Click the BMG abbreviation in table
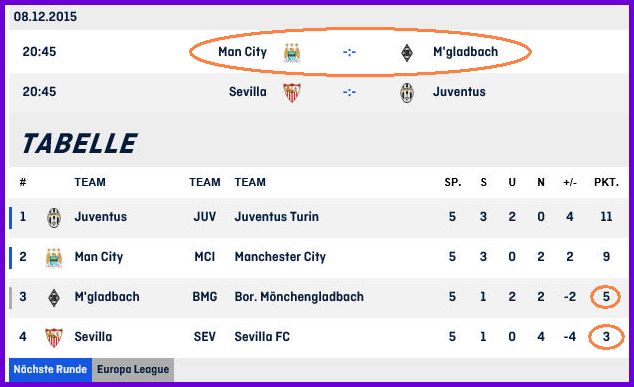 (x=205, y=296)
